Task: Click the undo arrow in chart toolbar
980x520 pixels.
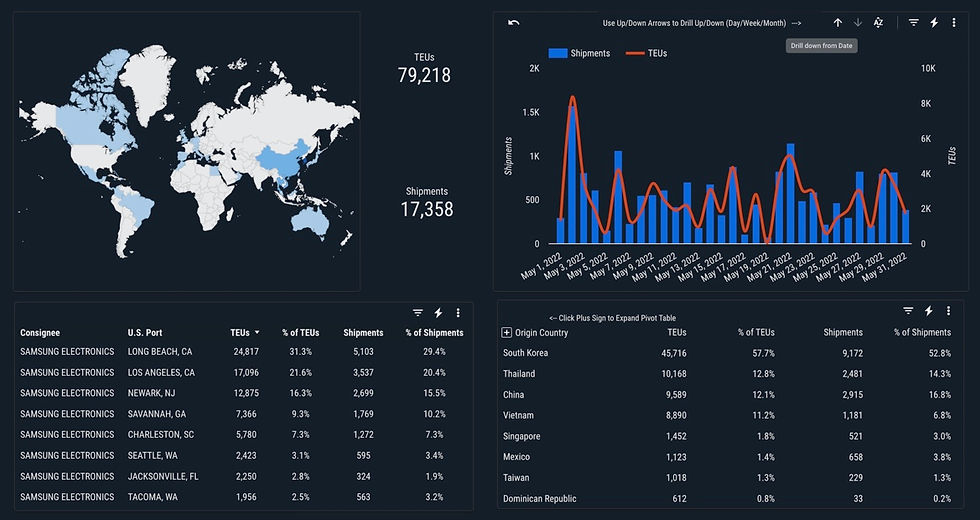Action: [x=514, y=23]
